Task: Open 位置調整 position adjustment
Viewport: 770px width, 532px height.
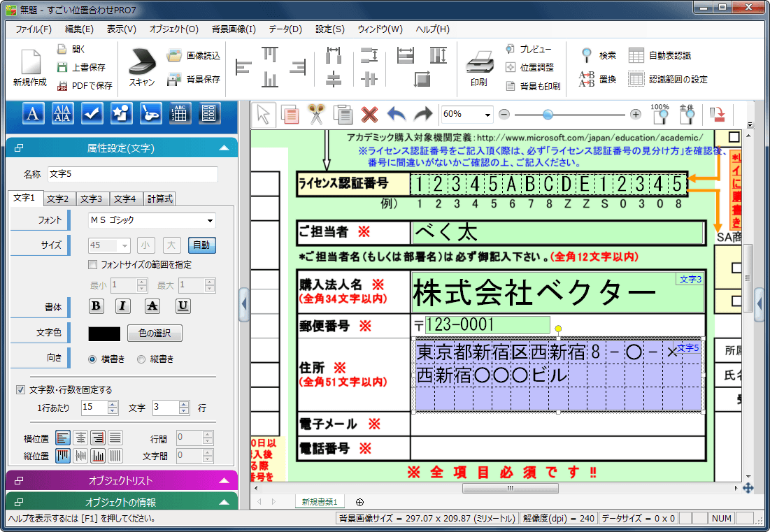Action: point(529,67)
